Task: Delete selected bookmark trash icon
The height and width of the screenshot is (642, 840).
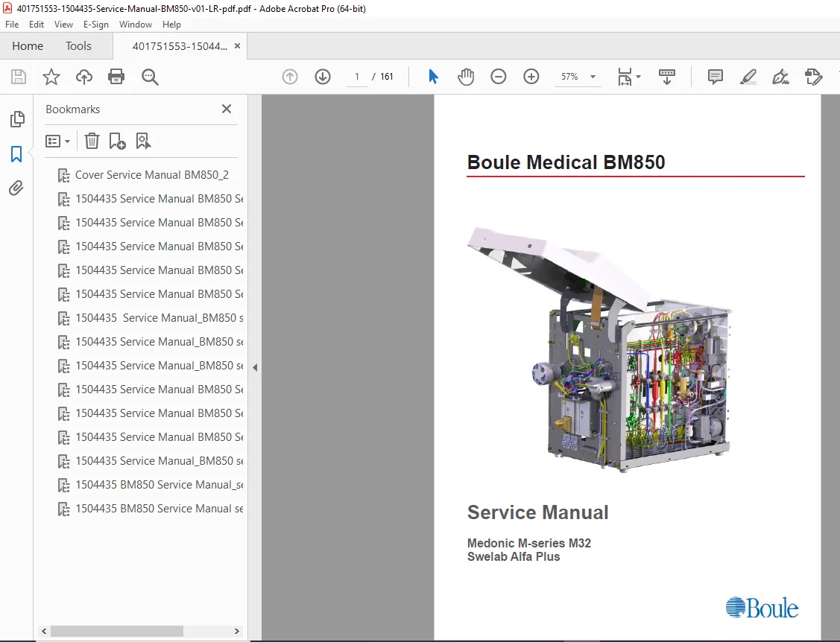Action: coord(92,141)
